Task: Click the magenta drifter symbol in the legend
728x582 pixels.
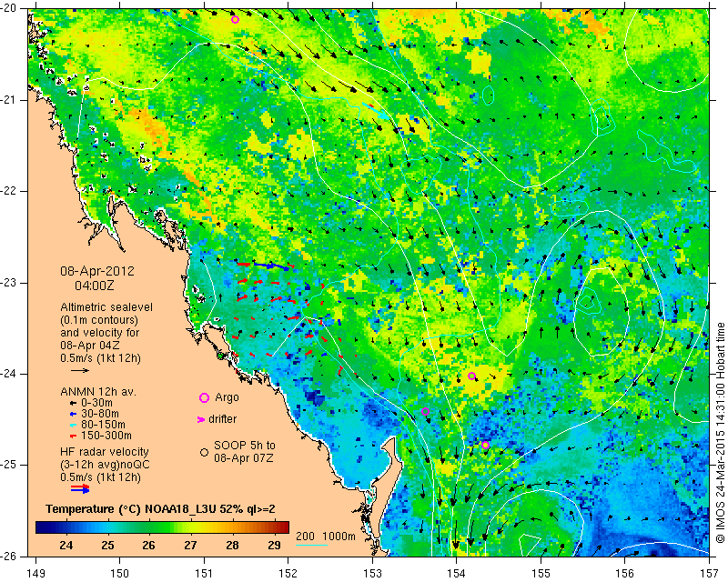Action: pos(201,419)
